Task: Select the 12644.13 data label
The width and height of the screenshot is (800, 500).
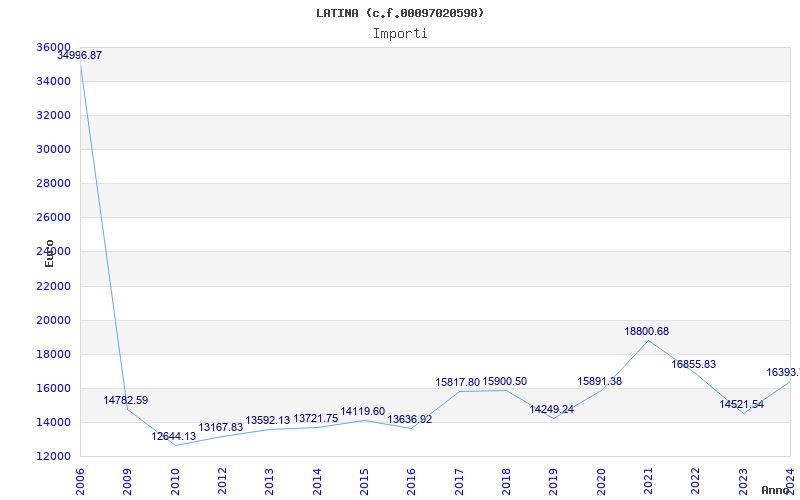Action: (x=173, y=437)
